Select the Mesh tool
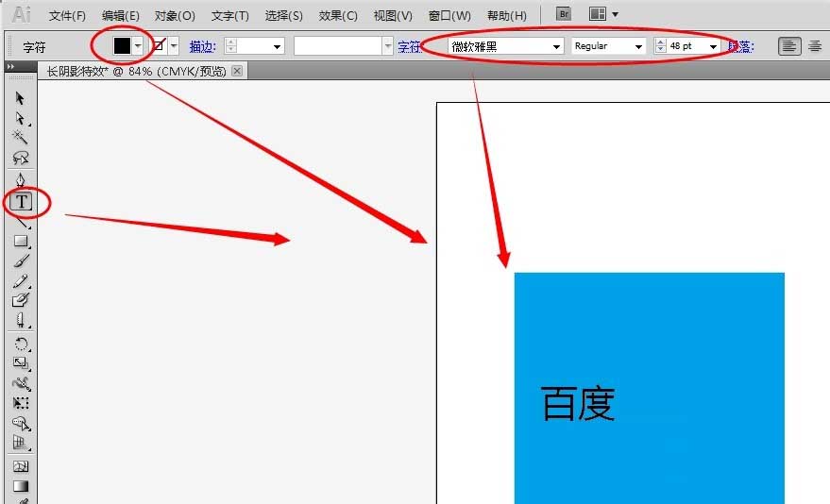The image size is (830, 504). [21, 466]
